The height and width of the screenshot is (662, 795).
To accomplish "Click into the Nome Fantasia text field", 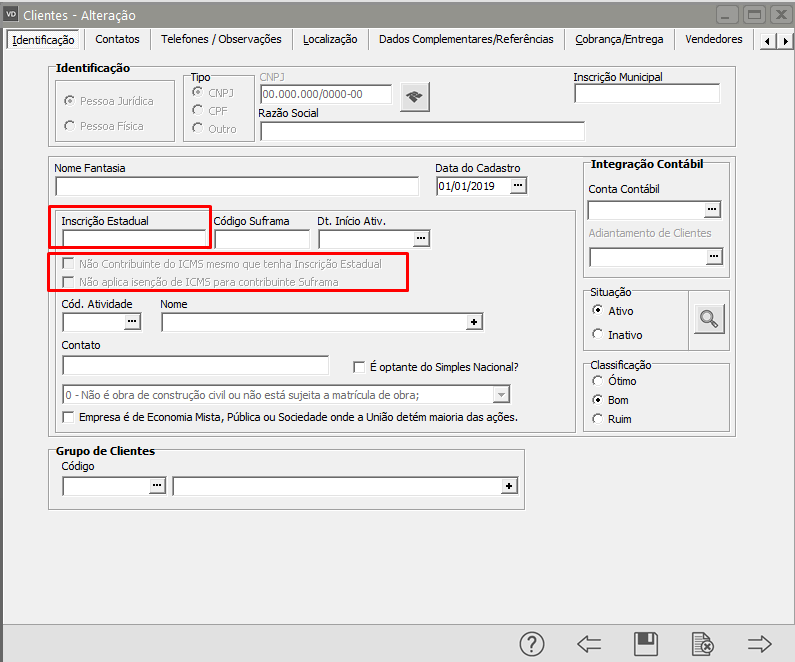I will tap(237, 186).
